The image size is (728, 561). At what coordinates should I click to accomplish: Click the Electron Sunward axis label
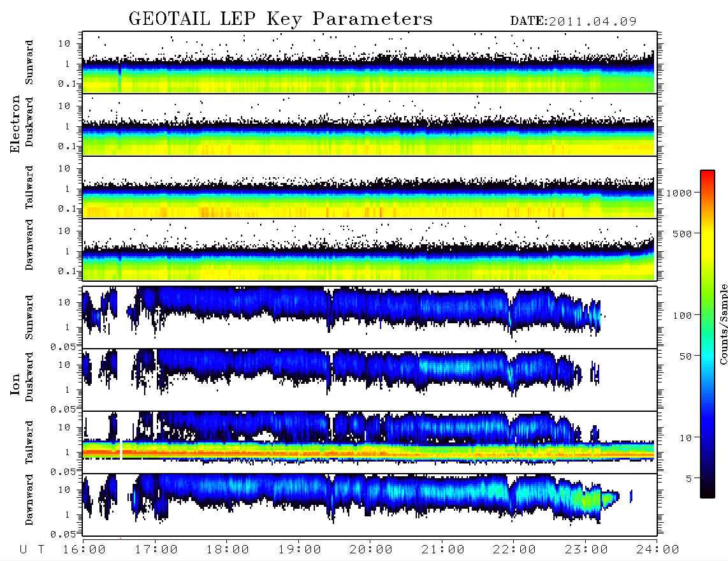[x=29, y=62]
